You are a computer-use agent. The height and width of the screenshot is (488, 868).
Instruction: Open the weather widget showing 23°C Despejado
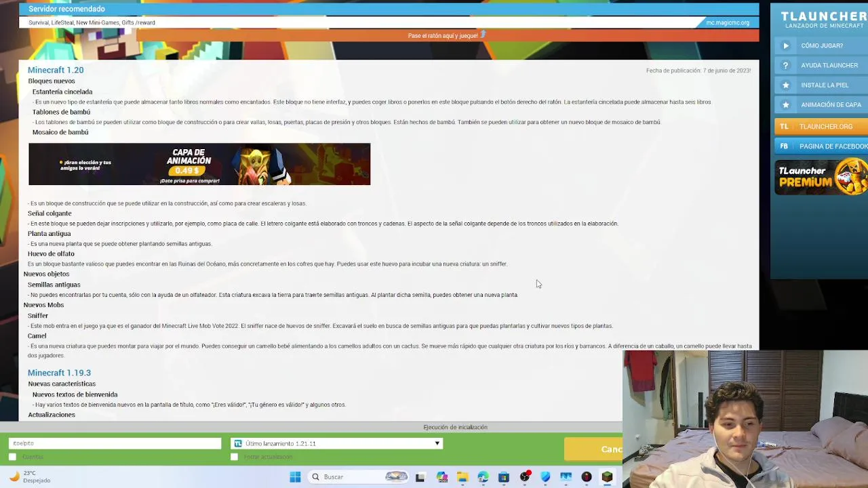(30, 476)
